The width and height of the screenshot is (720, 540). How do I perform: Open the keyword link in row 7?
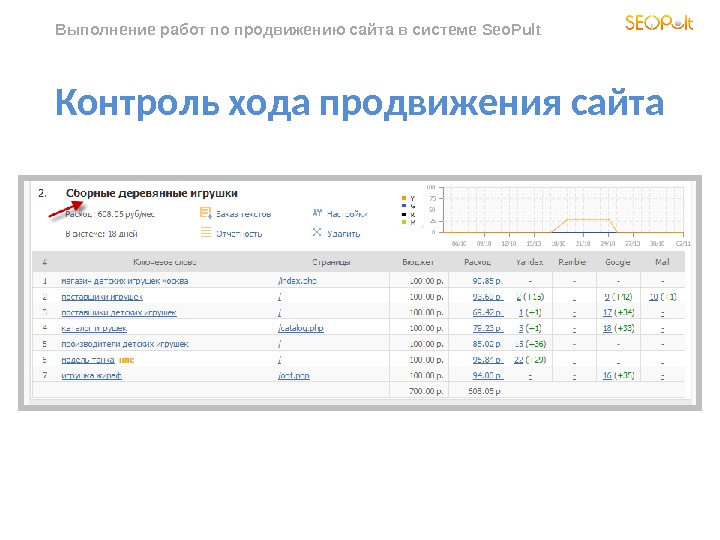(91, 376)
